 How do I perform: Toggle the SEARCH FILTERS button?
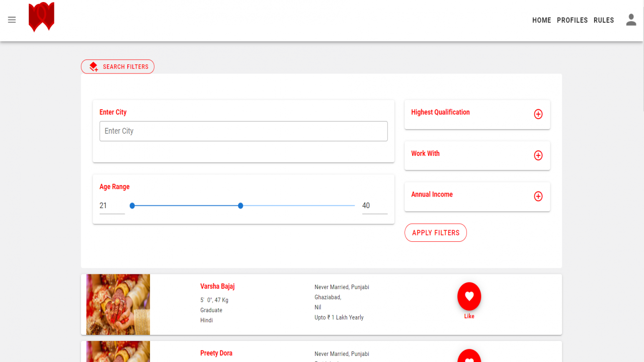click(118, 67)
